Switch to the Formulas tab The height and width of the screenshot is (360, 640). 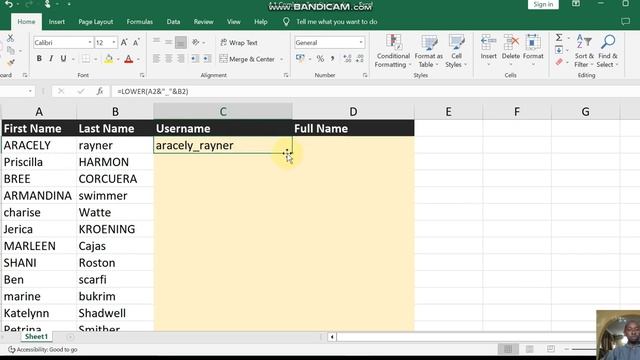point(140,22)
